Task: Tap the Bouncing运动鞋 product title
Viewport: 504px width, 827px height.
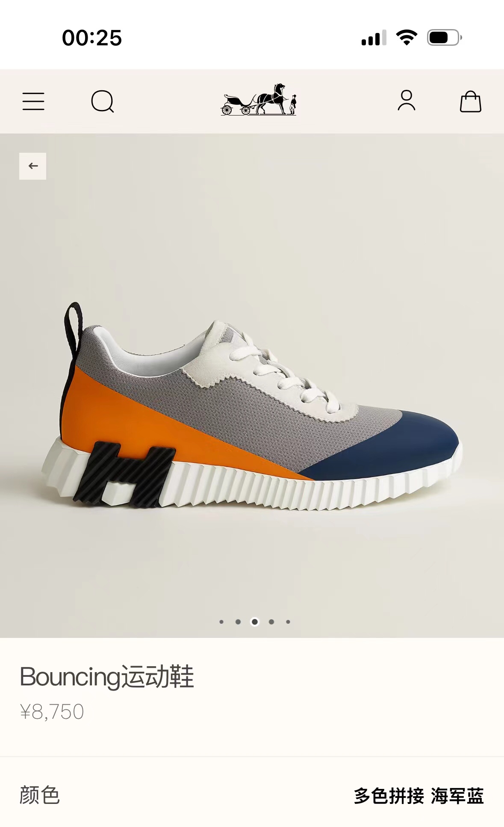Action: click(x=107, y=677)
